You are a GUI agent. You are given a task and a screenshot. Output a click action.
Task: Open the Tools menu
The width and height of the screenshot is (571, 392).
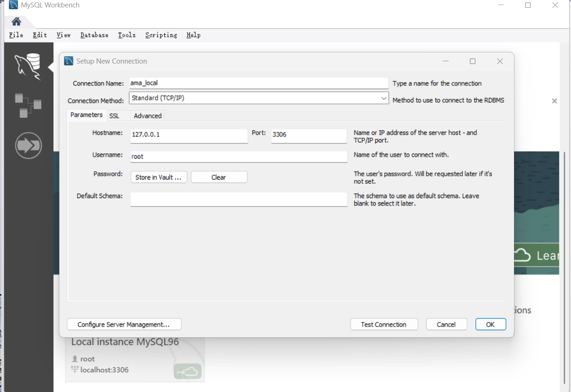127,35
